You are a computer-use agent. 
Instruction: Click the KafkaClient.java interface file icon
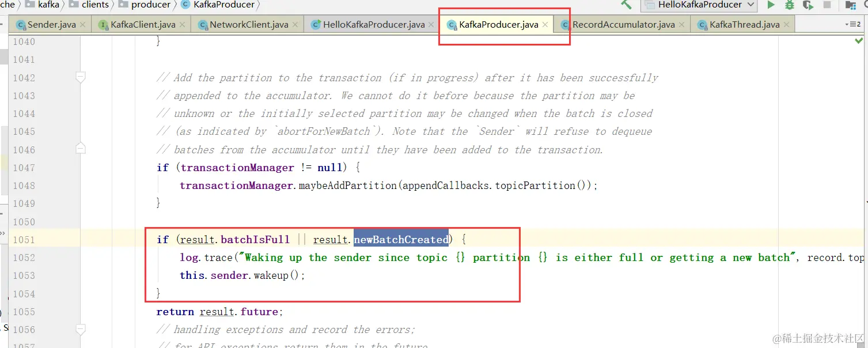(103, 25)
